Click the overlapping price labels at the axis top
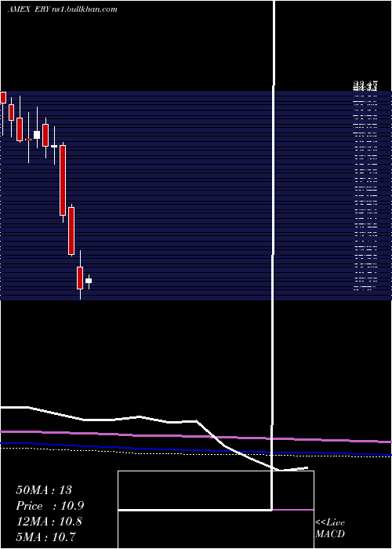 pos(365,85)
